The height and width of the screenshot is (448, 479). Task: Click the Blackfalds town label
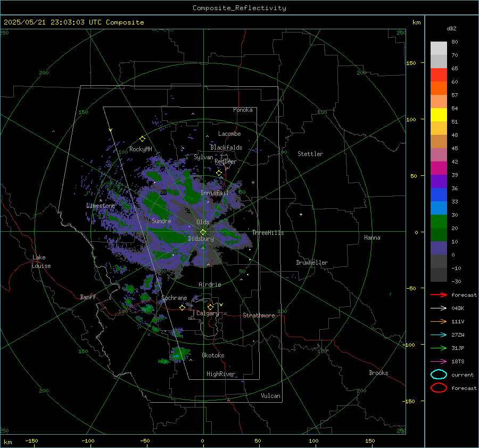click(226, 148)
